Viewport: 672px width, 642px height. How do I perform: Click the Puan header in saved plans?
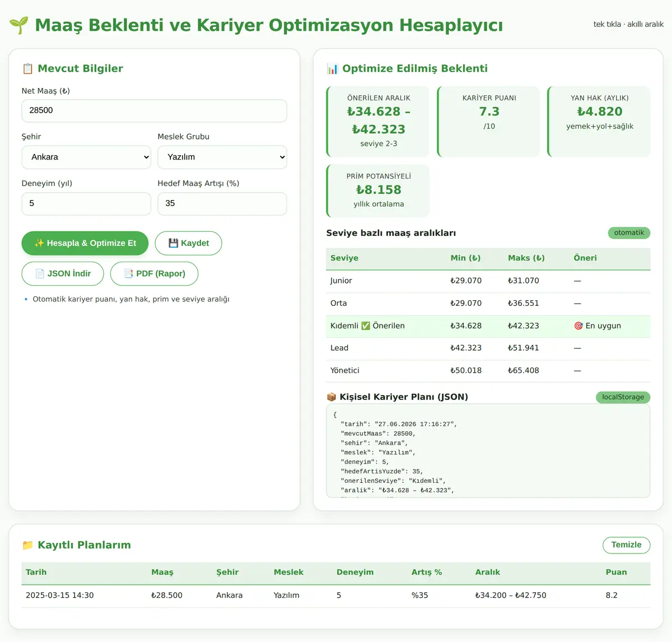click(x=616, y=573)
